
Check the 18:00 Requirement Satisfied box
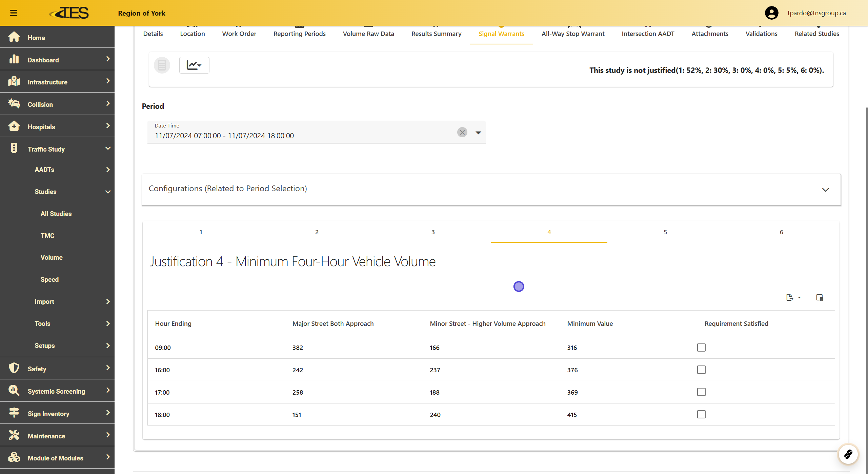pyautogui.click(x=701, y=414)
